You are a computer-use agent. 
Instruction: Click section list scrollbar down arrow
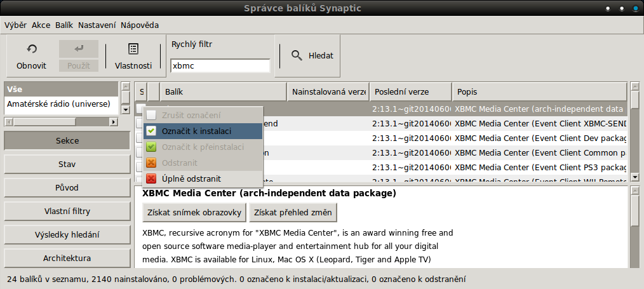[126, 109]
